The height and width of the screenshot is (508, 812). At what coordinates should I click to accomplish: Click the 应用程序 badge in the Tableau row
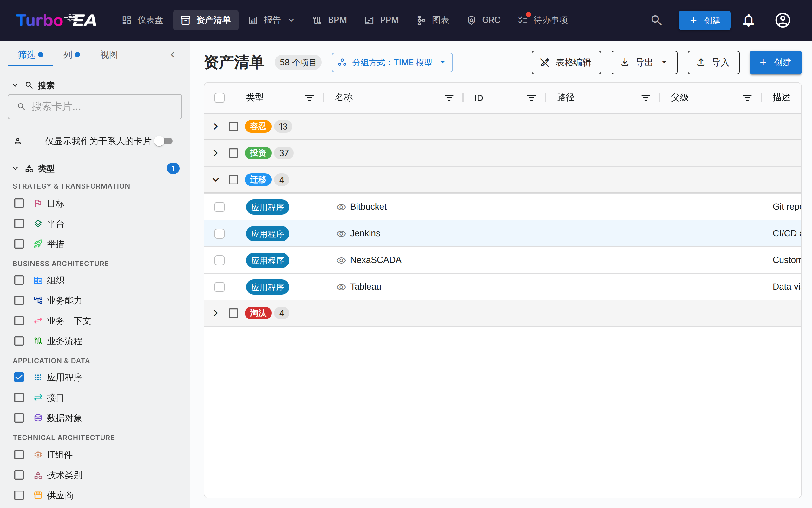[267, 287]
